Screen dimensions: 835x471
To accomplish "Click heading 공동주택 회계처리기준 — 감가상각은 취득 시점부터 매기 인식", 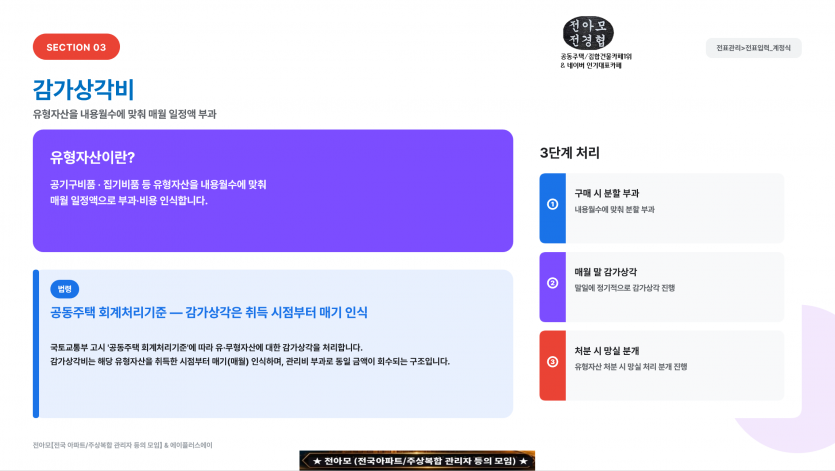I will (x=209, y=312).
